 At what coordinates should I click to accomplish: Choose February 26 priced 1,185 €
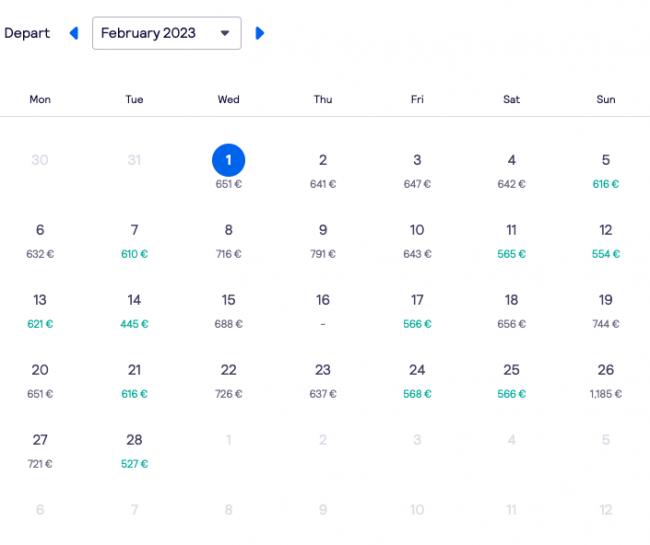(x=606, y=381)
